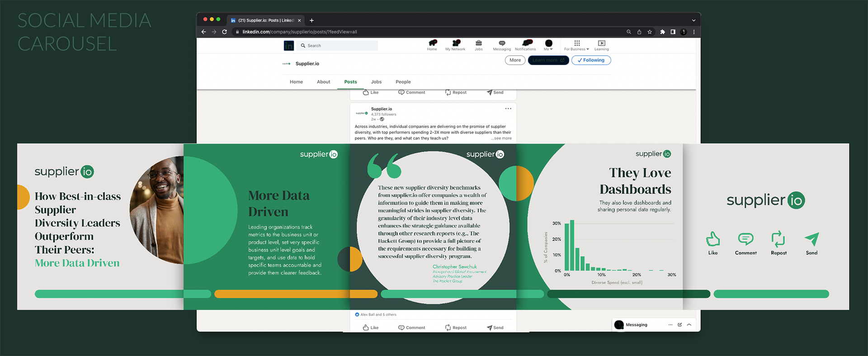
Task: Click the Learn more button
Action: click(x=548, y=60)
